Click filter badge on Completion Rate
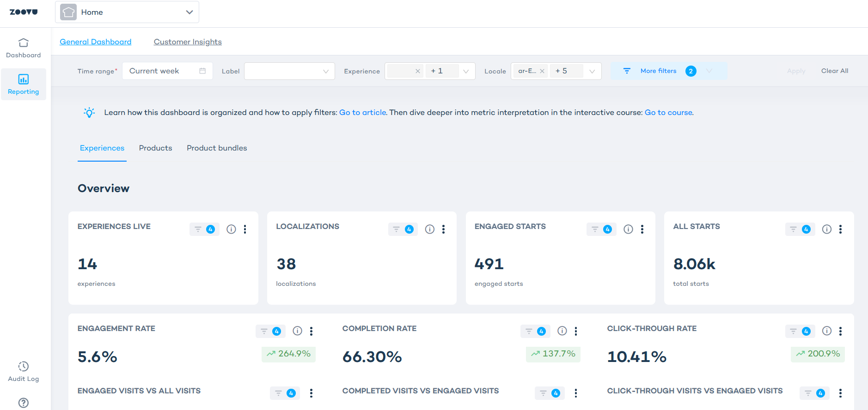This screenshot has width=868, height=410. tap(535, 331)
